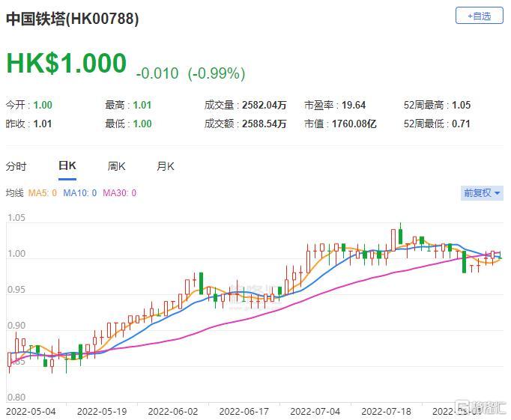Image resolution: width=511 pixels, height=420 pixels.
Task: Click the MA5 moving average label
Action: (x=43, y=193)
